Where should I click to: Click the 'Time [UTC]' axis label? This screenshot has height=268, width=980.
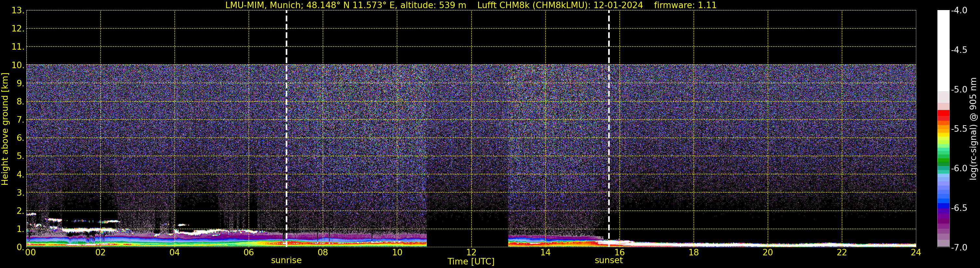471,262
